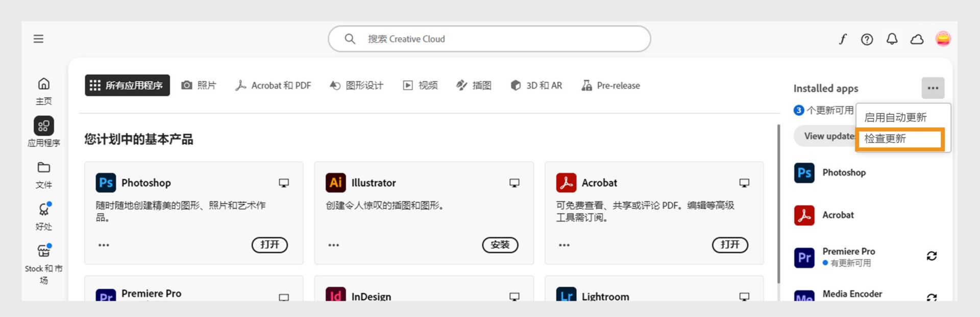
Task: Click the Installed apps heading
Action: pos(825,88)
